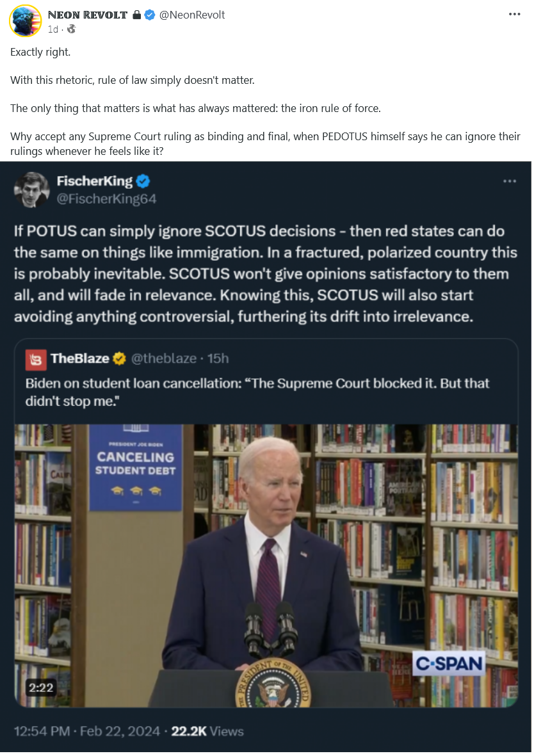Open the @FischerKing64 handle link
534x756 pixels.
[106, 199]
